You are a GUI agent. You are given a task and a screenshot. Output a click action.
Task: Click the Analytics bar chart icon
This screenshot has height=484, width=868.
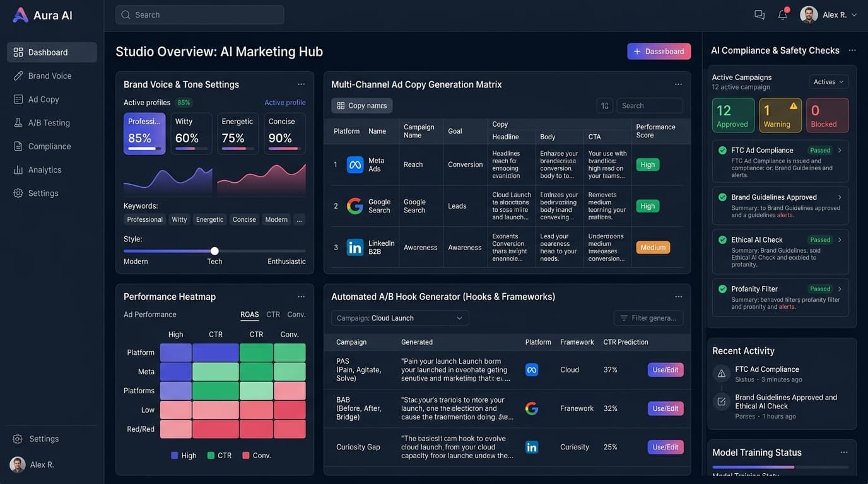(x=18, y=170)
